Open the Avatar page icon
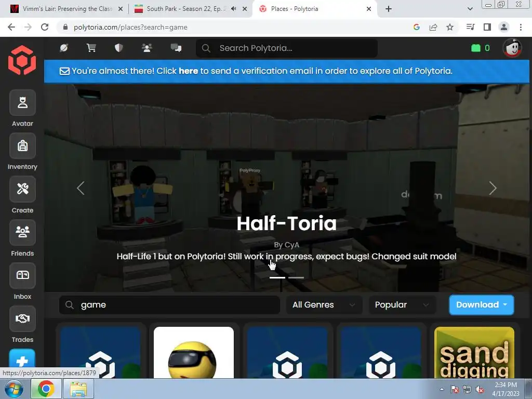 click(x=22, y=102)
